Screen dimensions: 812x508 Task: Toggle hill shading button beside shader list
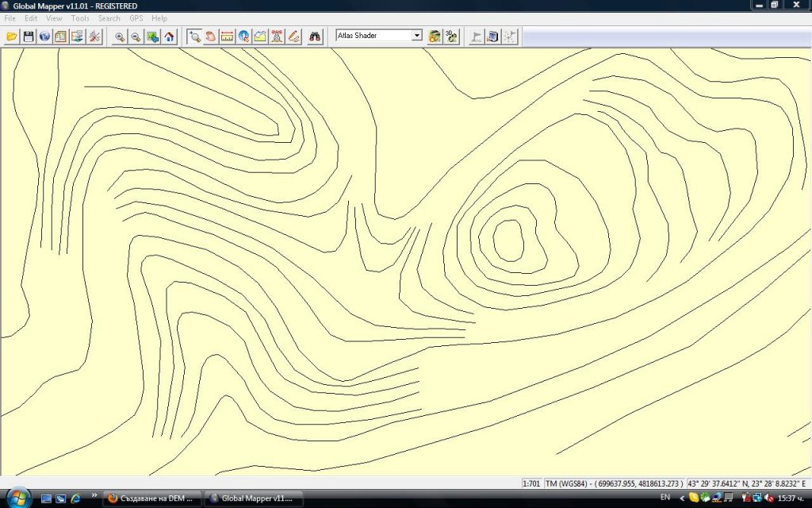[x=435, y=37]
